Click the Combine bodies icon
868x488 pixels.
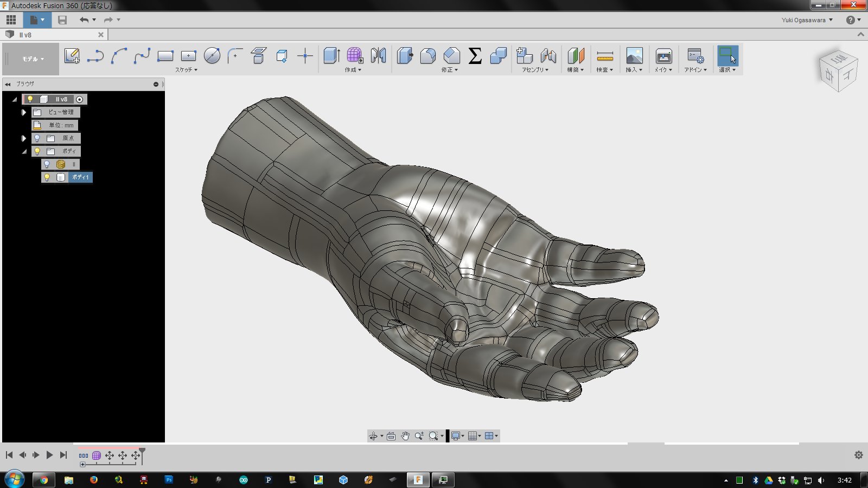[498, 55]
